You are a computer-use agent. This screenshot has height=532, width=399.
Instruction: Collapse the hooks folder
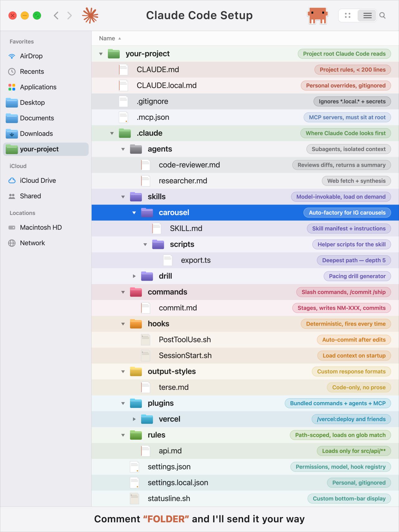pyautogui.click(x=123, y=324)
